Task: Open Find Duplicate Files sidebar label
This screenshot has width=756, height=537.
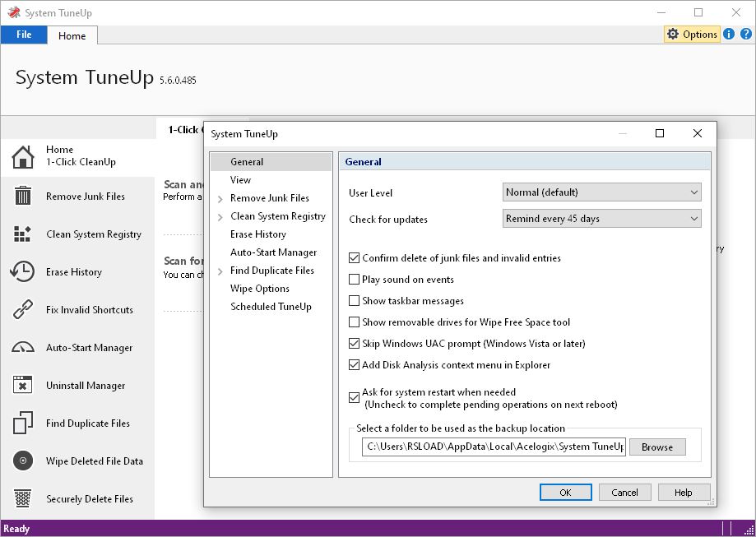Action: pos(88,424)
